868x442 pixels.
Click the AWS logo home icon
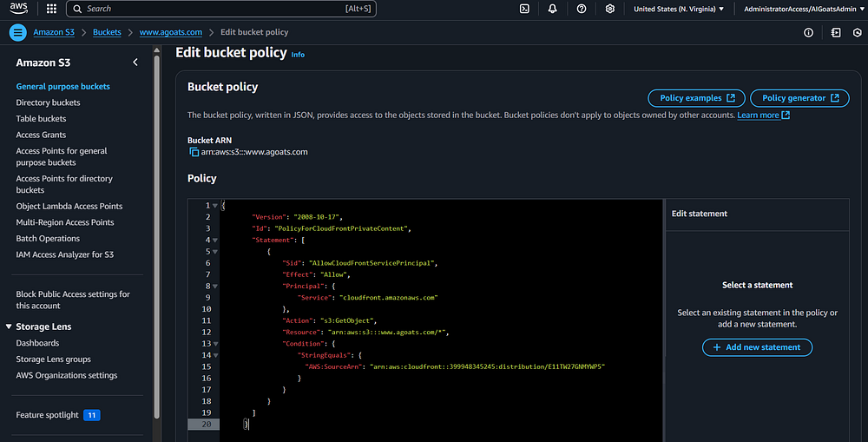(21, 9)
